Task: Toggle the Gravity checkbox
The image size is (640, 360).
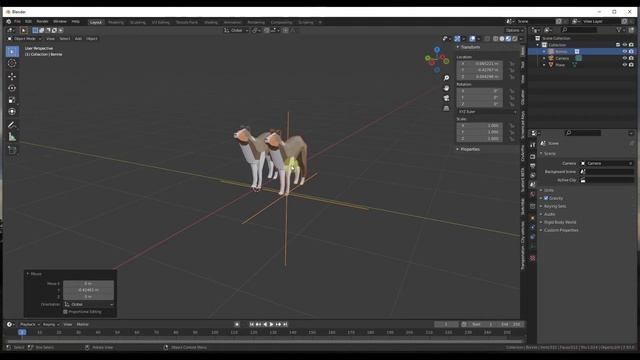Action: tap(546, 198)
